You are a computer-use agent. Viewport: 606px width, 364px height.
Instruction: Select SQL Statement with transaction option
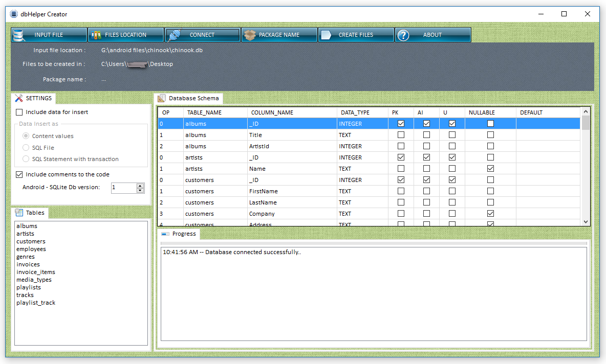tap(26, 158)
